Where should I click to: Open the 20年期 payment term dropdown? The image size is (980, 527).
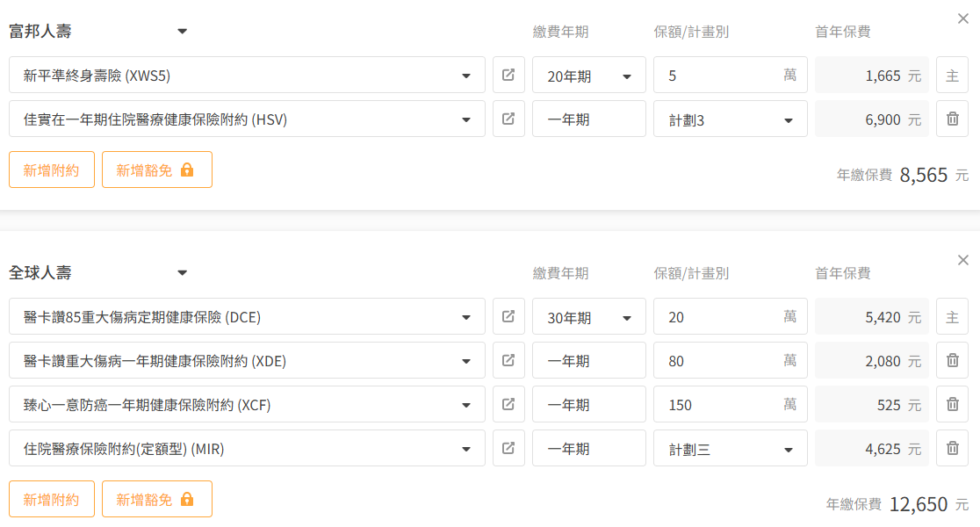click(x=588, y=76)
